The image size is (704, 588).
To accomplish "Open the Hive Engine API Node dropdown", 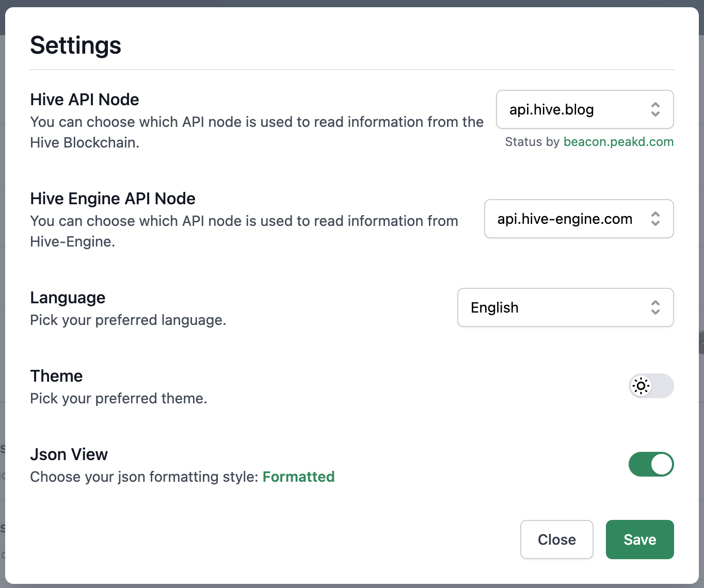I will pyautogui.click(x=579, y=219).
